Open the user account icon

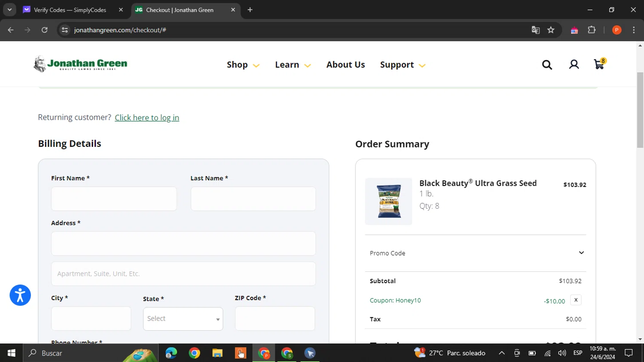coord(574,64)
